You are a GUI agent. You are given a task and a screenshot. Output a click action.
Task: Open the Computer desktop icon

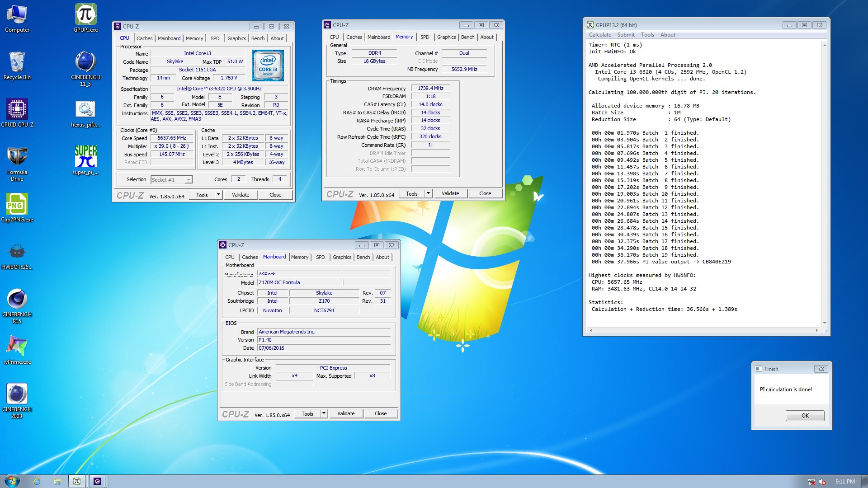point(17,18)
